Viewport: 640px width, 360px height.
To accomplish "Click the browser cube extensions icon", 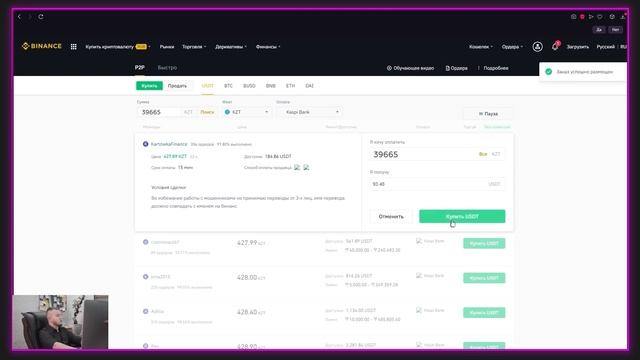I will pyautogui.click(x=612, y=17).
